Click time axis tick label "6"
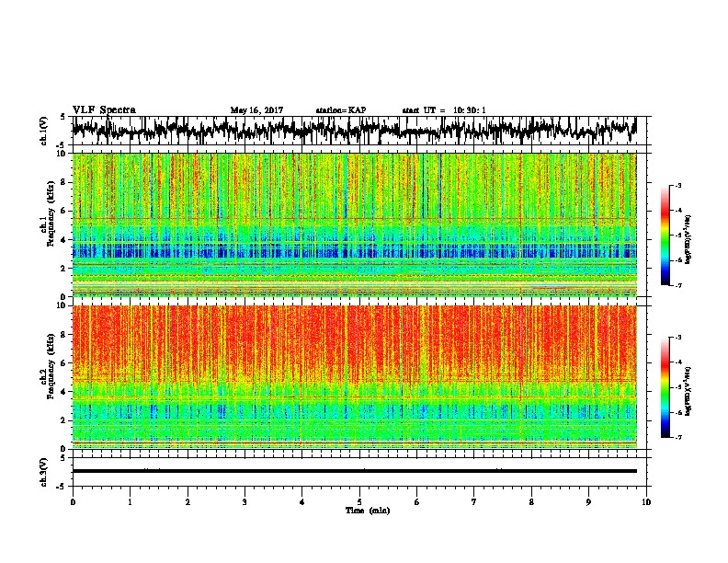This screenshot has width=728, height=563. click(417, 502)
